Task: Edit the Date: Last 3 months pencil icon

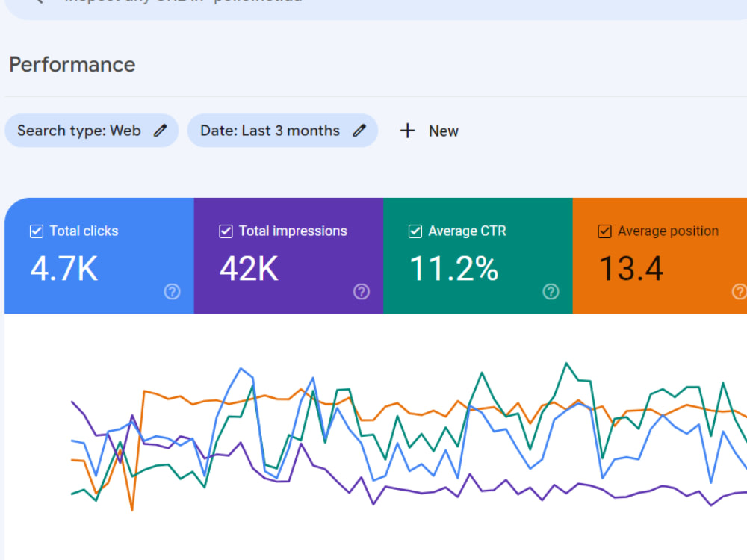Action: pos(360,131)
